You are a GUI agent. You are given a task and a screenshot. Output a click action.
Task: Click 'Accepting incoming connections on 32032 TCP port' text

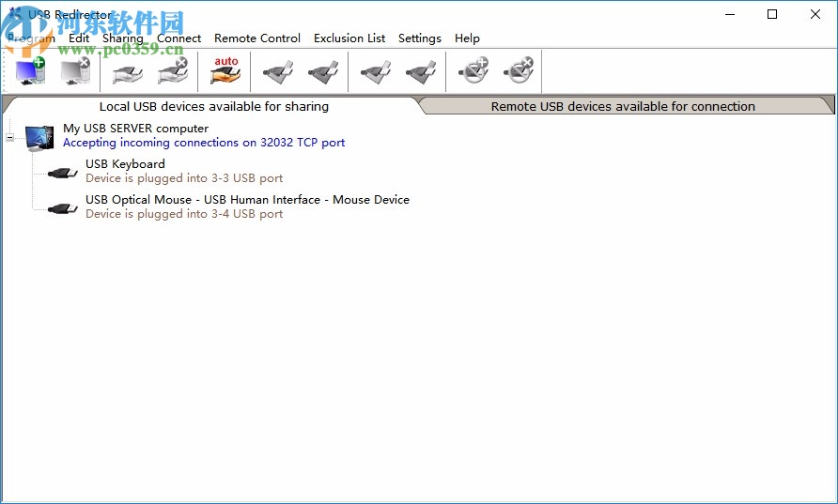204,143
